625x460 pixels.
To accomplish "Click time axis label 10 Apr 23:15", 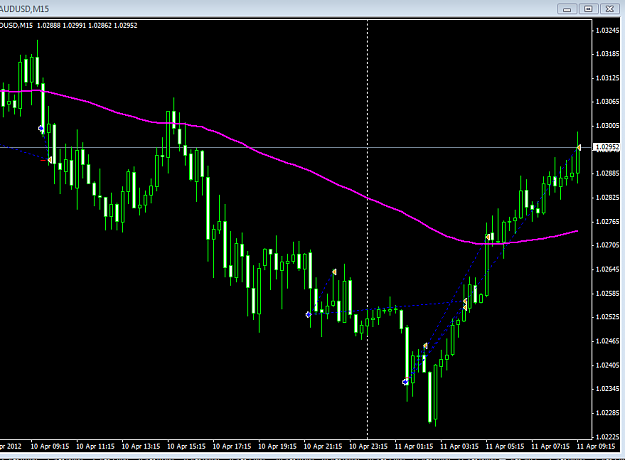I will point(368,446).
